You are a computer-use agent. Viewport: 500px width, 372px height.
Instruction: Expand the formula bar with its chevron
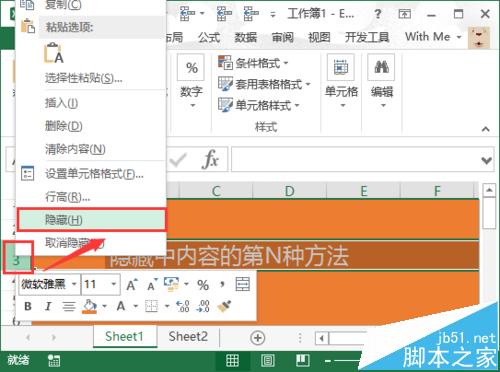coord(486,160)
